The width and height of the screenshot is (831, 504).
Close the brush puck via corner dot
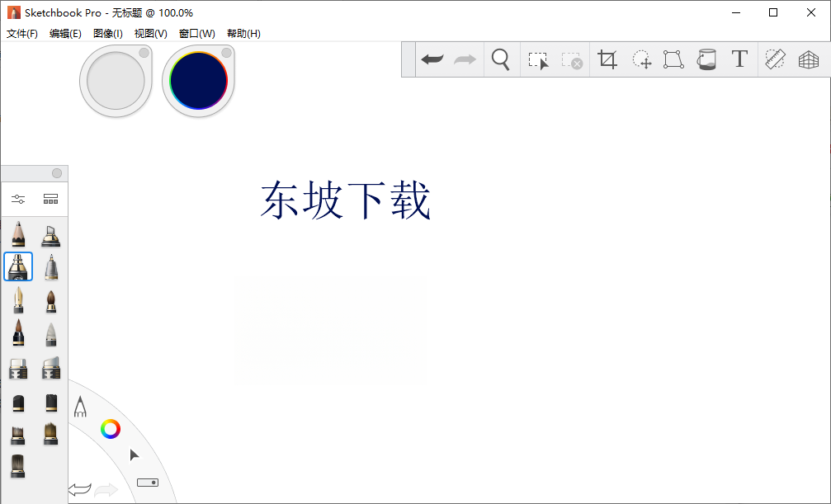[144, 53]
